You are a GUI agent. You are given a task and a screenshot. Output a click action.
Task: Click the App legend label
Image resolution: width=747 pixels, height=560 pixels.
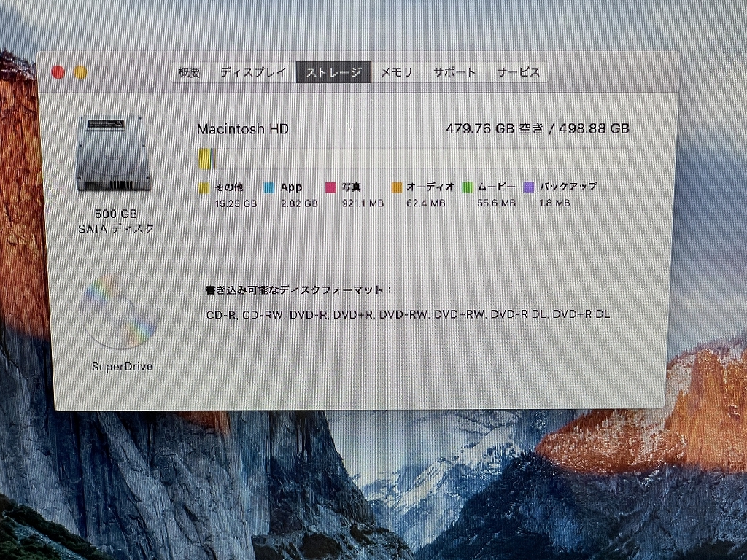(291, 187)
